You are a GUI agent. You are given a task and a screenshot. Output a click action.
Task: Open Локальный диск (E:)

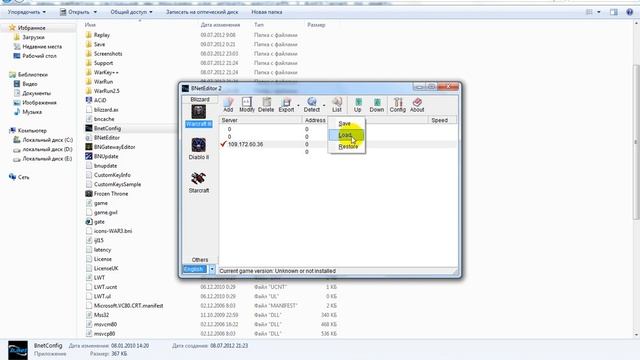point(47,159)
